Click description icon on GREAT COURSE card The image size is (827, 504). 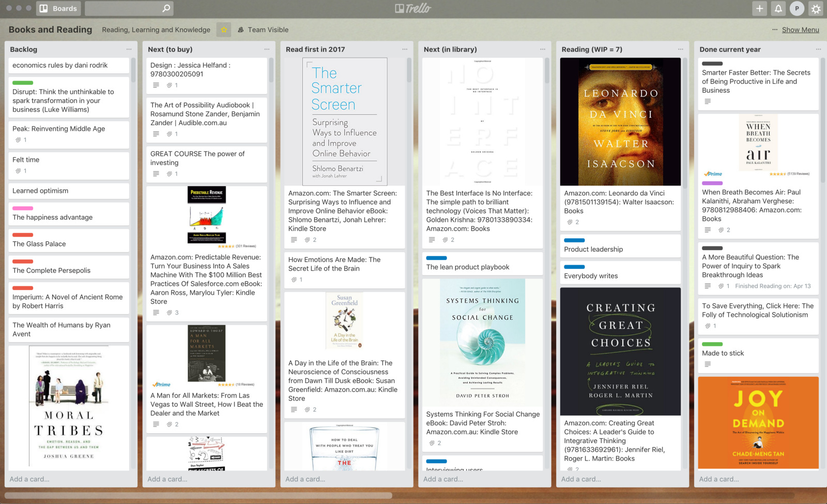[x=156, y=174]
